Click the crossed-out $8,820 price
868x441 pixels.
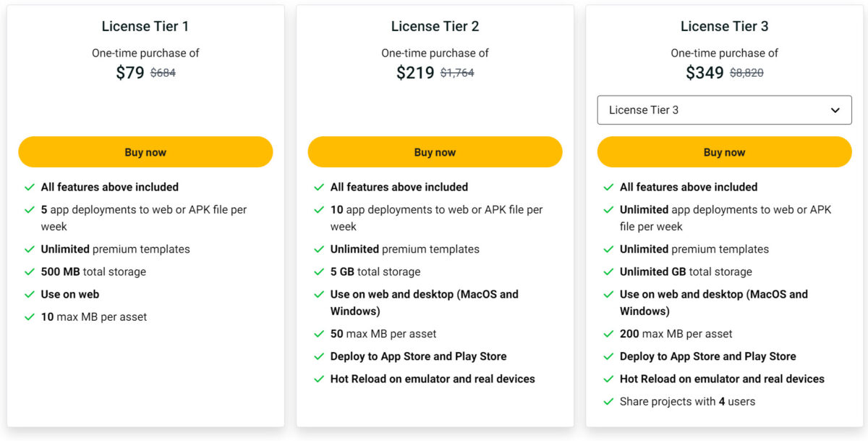[x=747, y=72]
